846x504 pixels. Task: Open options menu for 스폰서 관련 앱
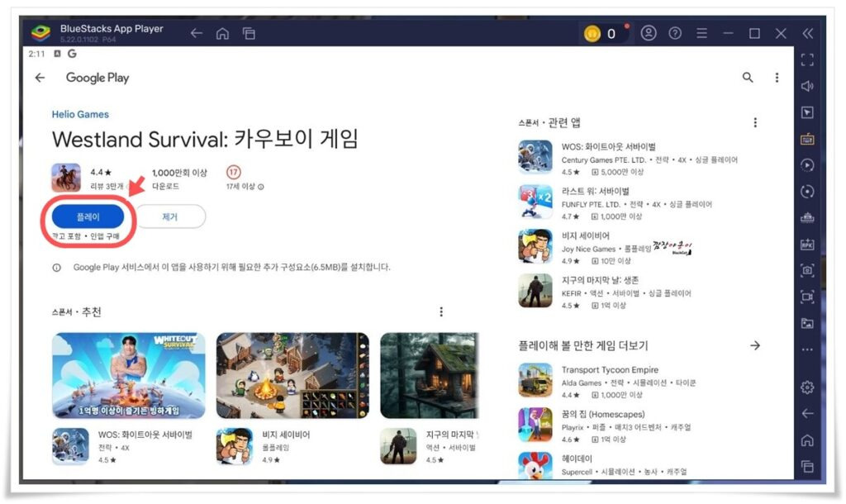(755, 122)
